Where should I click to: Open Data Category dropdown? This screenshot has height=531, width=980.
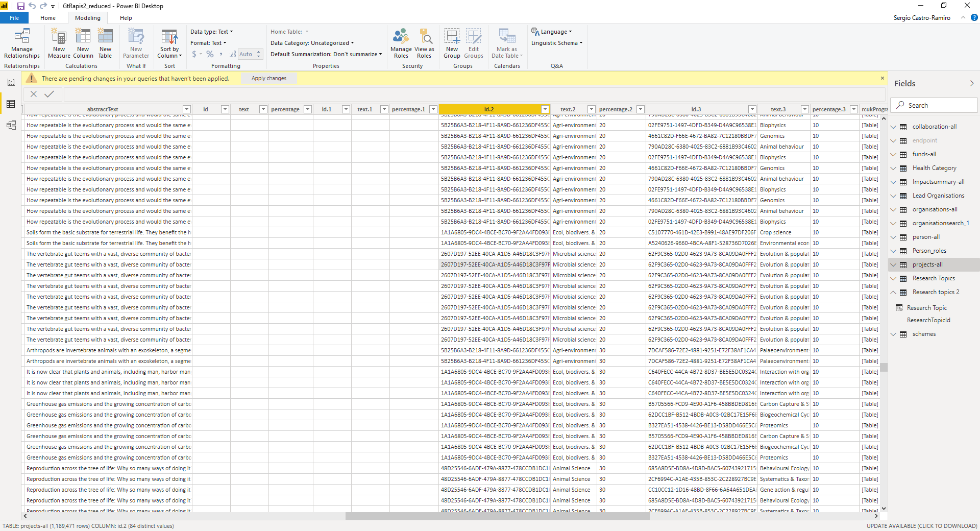coord(312,43)
